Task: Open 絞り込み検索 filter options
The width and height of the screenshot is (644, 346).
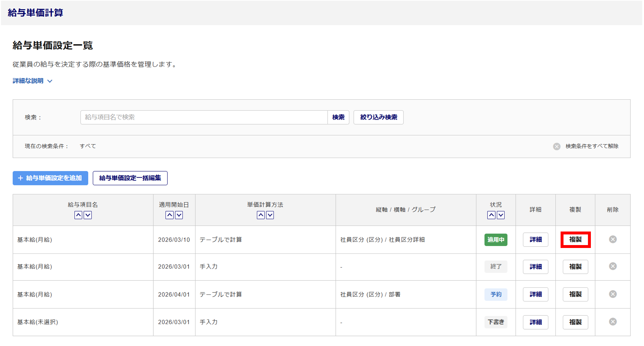Action: (378, 117)
